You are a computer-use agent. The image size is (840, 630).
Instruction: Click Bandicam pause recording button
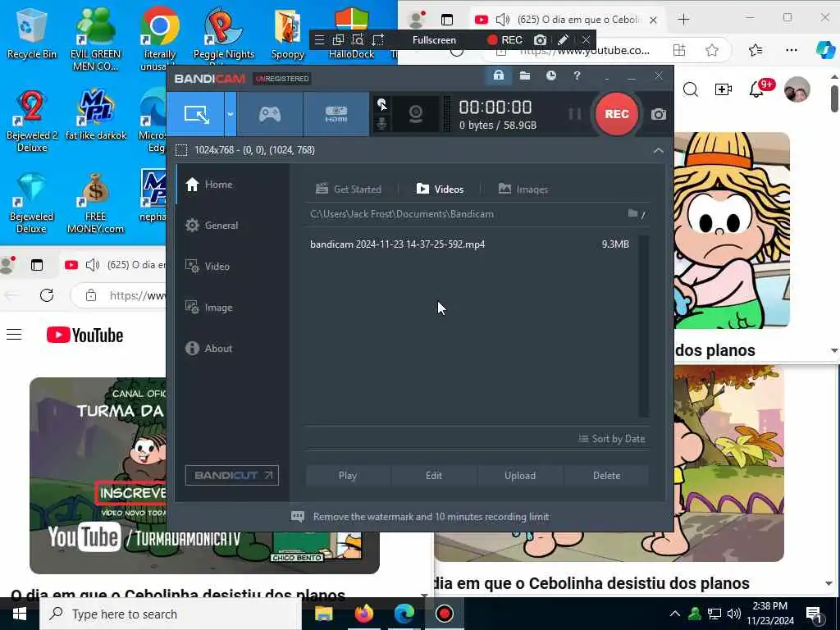(575, 114)
